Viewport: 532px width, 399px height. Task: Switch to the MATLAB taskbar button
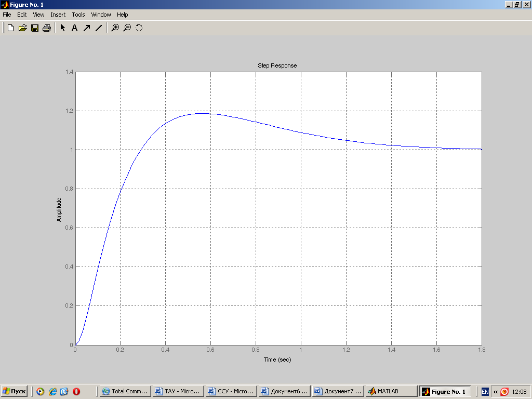[x=391, y=391]
